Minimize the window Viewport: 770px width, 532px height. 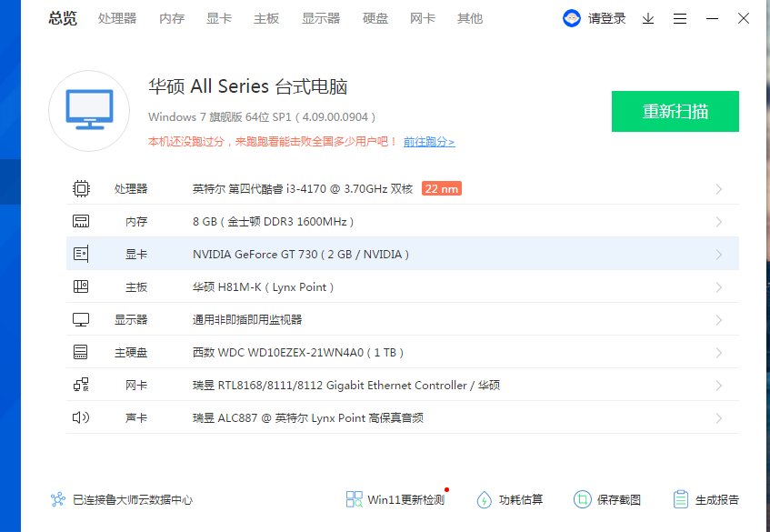pyautogui.click(x=712, y=19)
